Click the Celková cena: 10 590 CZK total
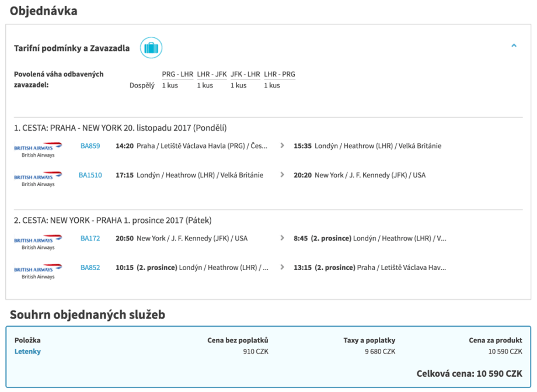Viewport: 537px width, 392px height. [469, 374]
